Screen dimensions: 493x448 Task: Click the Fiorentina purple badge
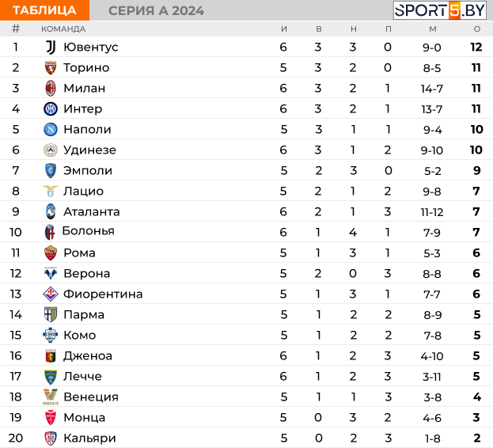[51, 294]
